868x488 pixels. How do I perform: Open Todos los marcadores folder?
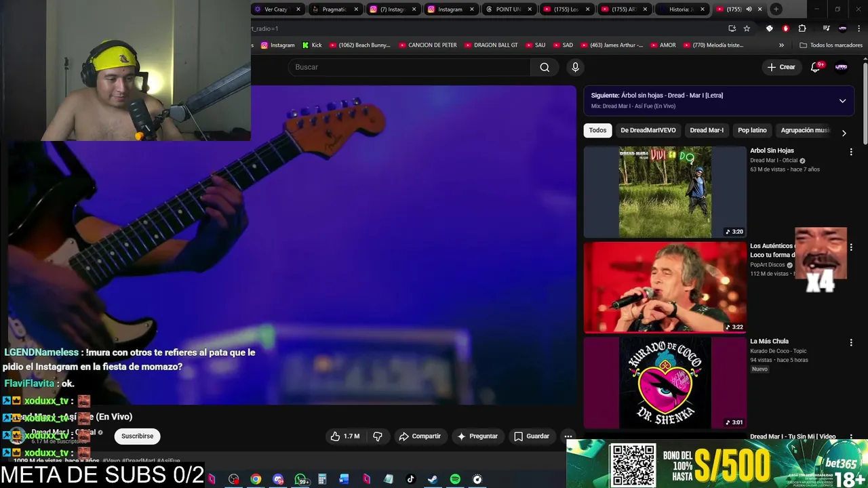click(831, 45)
